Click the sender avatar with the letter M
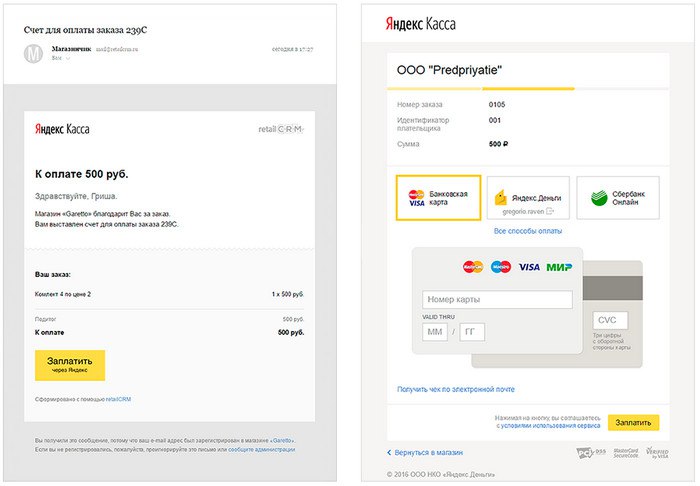700x486 pixels. click(x=33, y=54)
